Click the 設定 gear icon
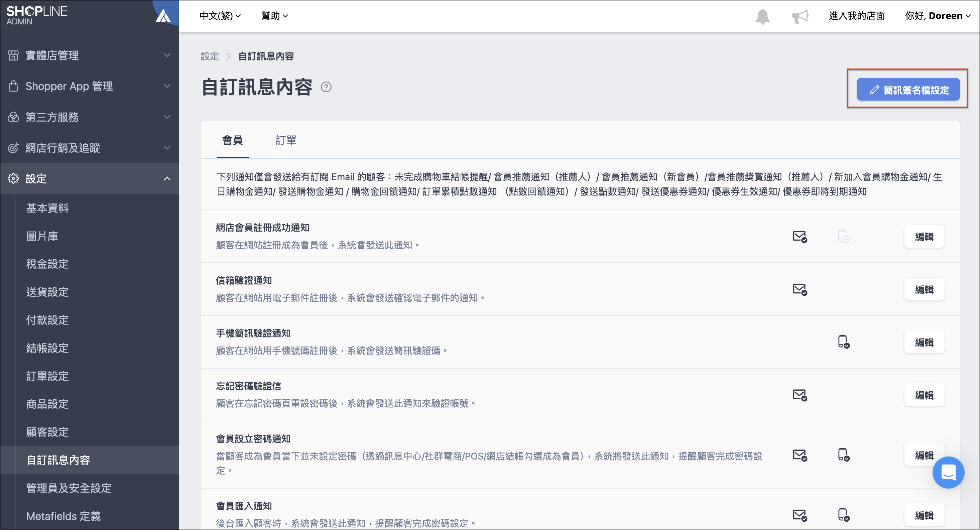Image resolution: width=980 pixels, height=530 pixels. pos(13,178)
